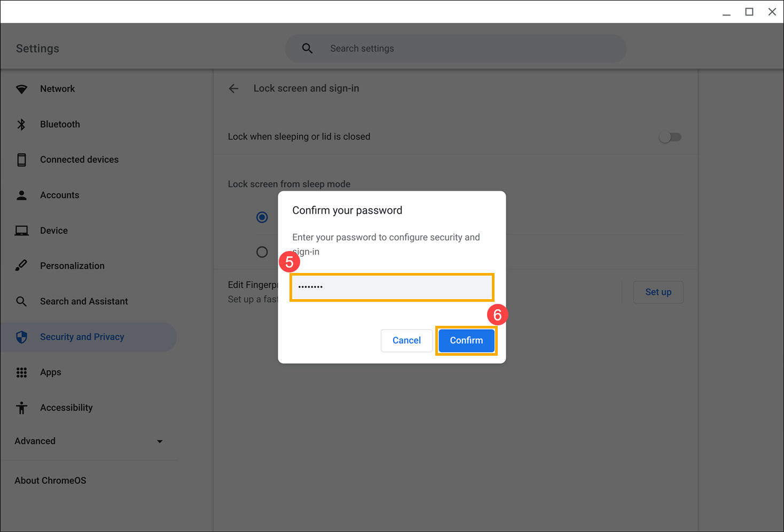Focus the password input field
The height and width of the screenshot is (532, 784).
pyautogui.click(x=391, y=287)
